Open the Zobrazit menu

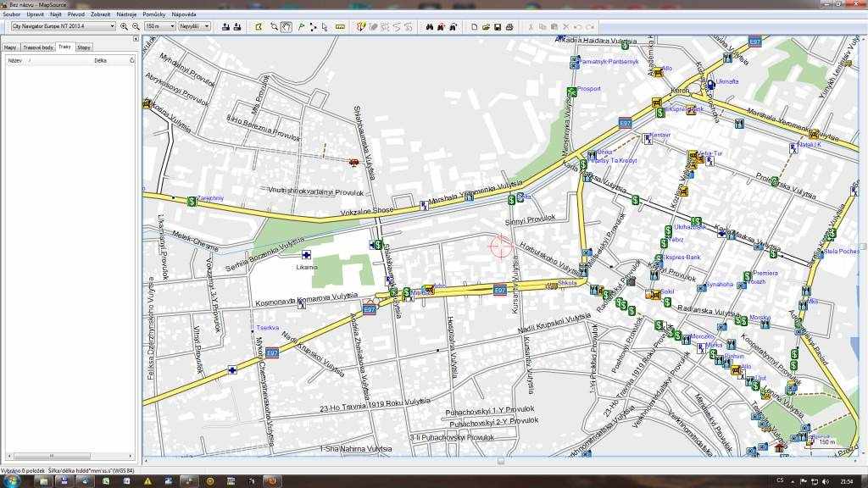tap(102, 14)
